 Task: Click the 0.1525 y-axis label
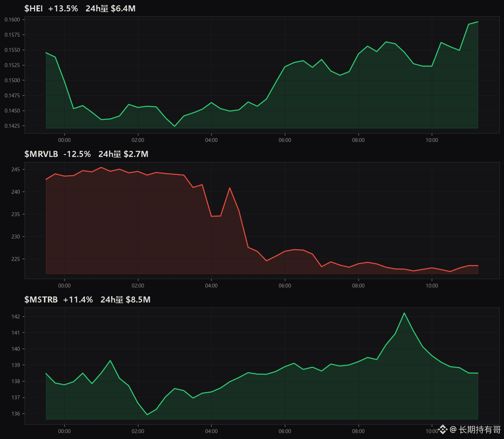(x=12, y=65)
